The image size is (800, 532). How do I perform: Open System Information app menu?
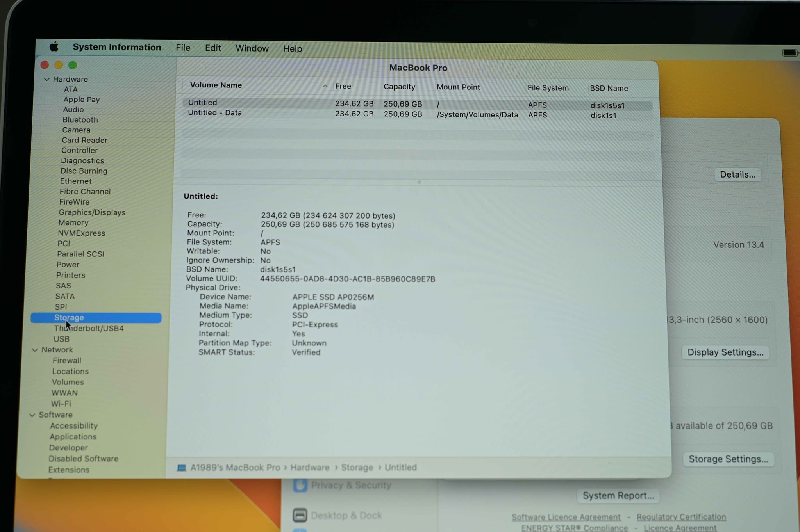click(117, 47)
